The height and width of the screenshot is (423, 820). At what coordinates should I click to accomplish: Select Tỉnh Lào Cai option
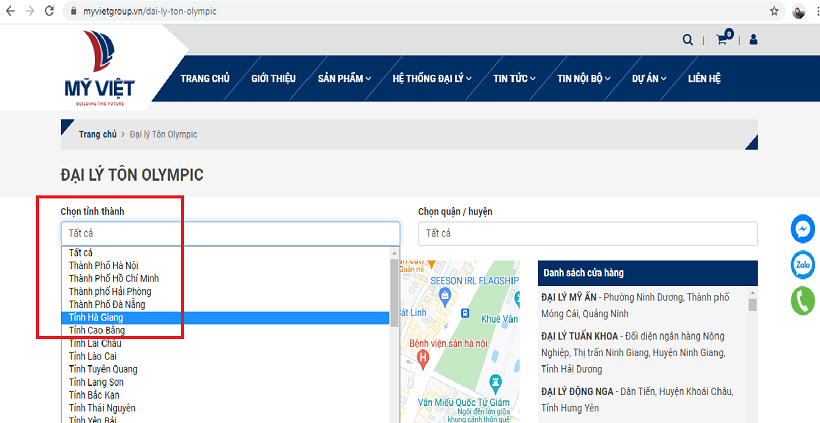[x=226, y=356]
